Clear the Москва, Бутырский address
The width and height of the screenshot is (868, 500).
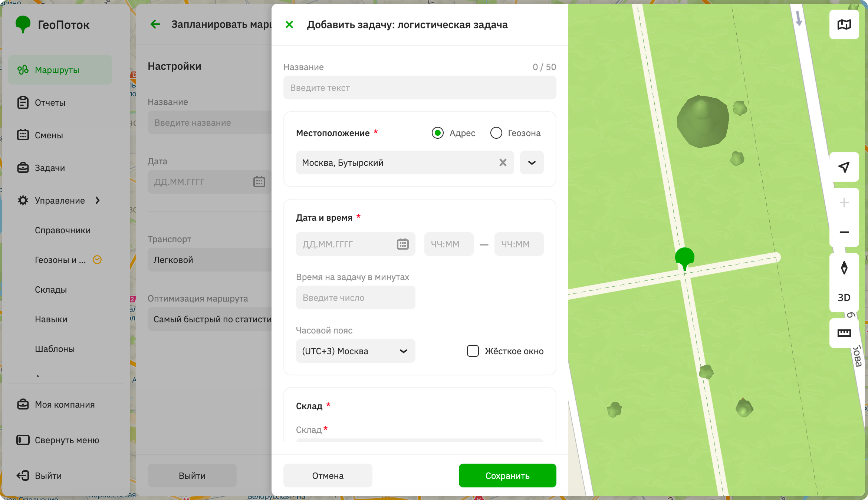(x=503, y=162)
